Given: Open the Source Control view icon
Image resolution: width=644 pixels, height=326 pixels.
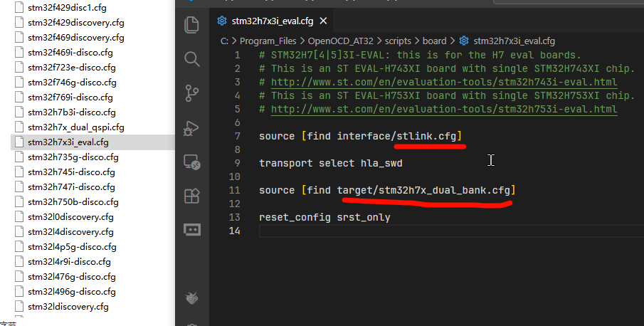Looking at the screenshot, I should point(191,93).
